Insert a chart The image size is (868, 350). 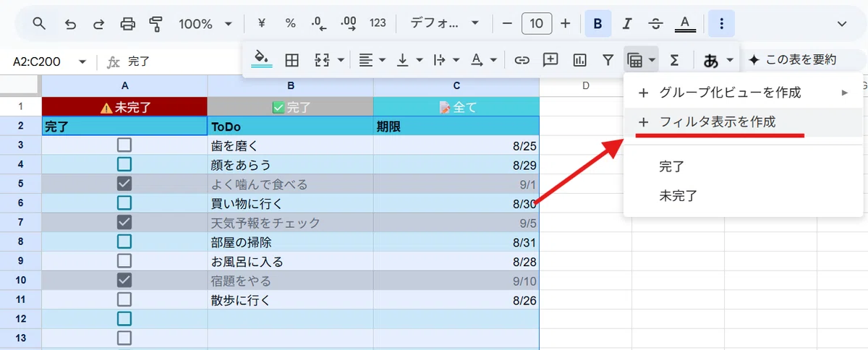coord(579,60)
